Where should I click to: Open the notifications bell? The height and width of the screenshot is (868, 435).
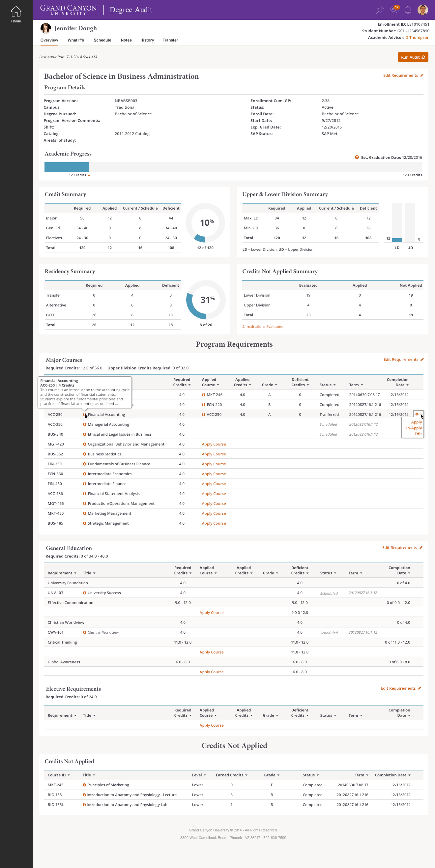408,10
